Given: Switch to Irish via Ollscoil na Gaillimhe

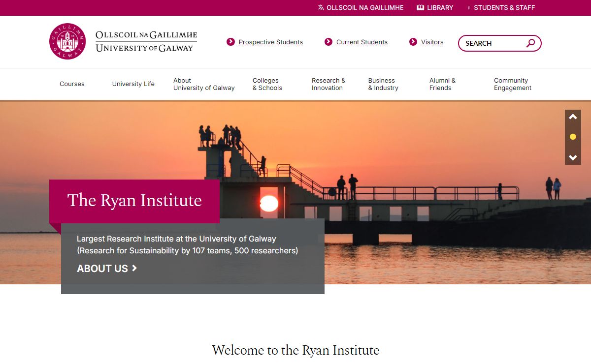Looking at the screenshot, I should click(365, 8).
